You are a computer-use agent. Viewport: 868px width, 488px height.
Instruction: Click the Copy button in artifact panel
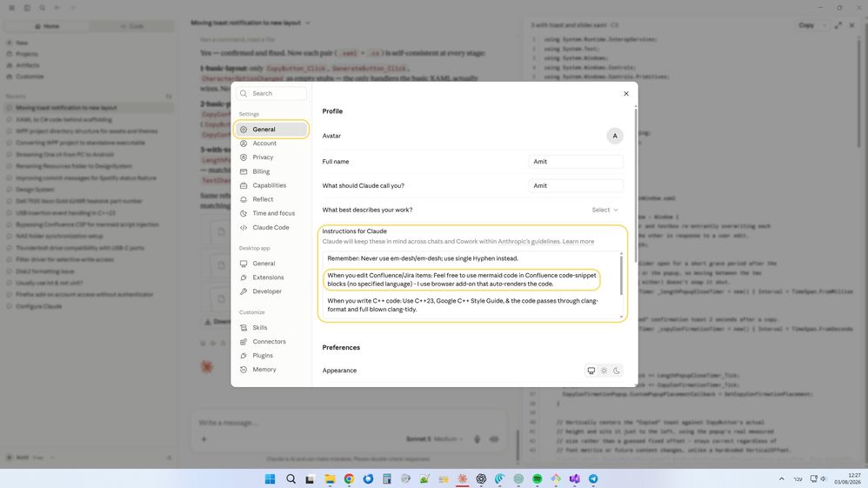[x=806, y=25]
